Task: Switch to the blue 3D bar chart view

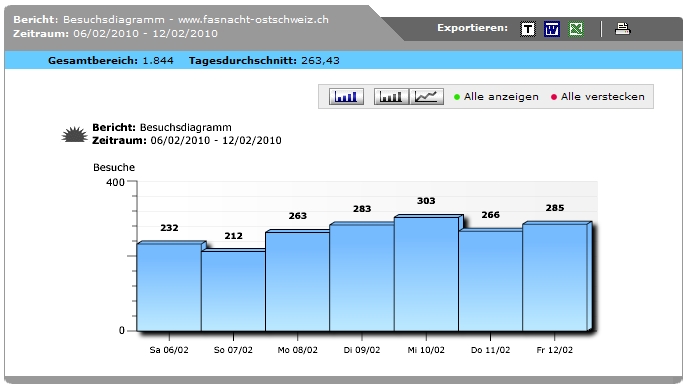Action: click(346, 96)
